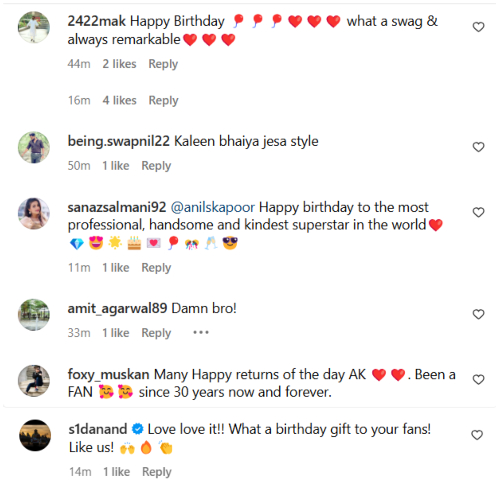Like being.swapnil22's Kaleen bhaiya comment
Screen dimensions: 500x500
[x=478, y=147]
